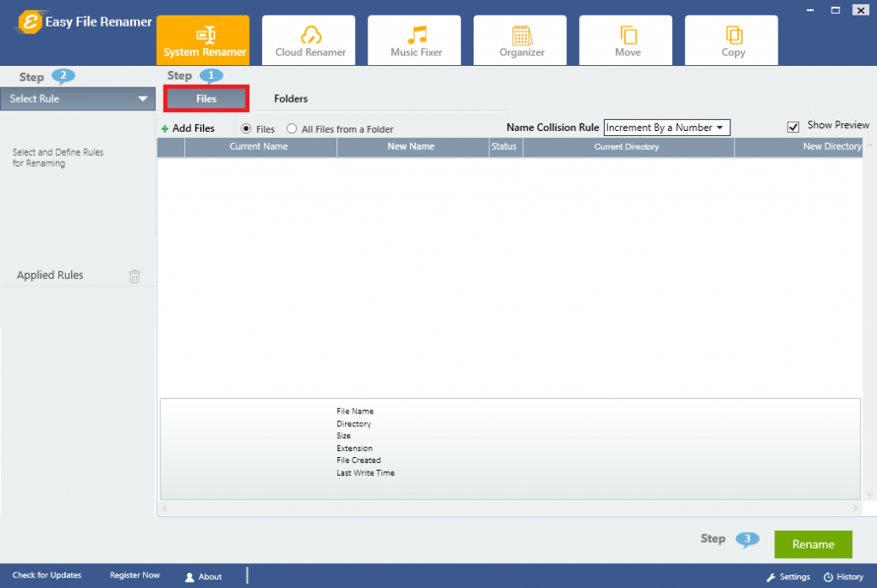Switch to the Folders tab

(290, 98)
